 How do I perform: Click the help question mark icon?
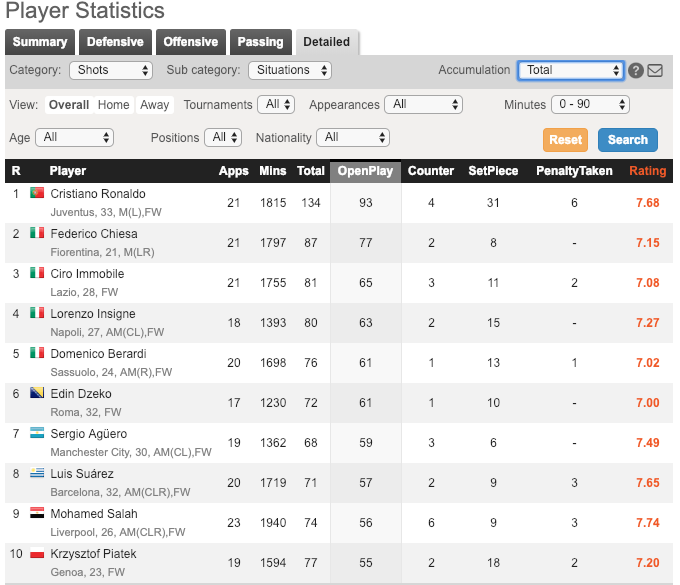(636, 71)
